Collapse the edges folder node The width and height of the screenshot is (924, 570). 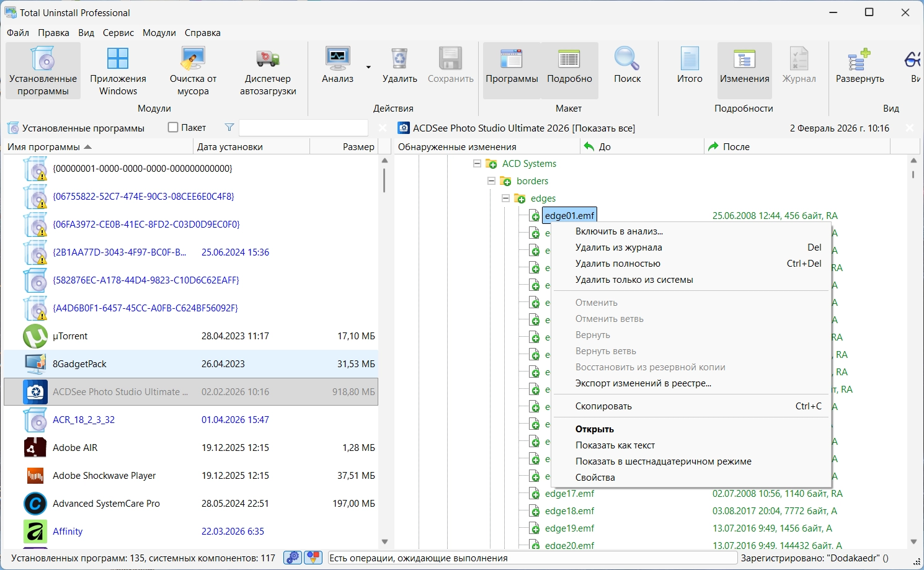[x=505, y=198]
